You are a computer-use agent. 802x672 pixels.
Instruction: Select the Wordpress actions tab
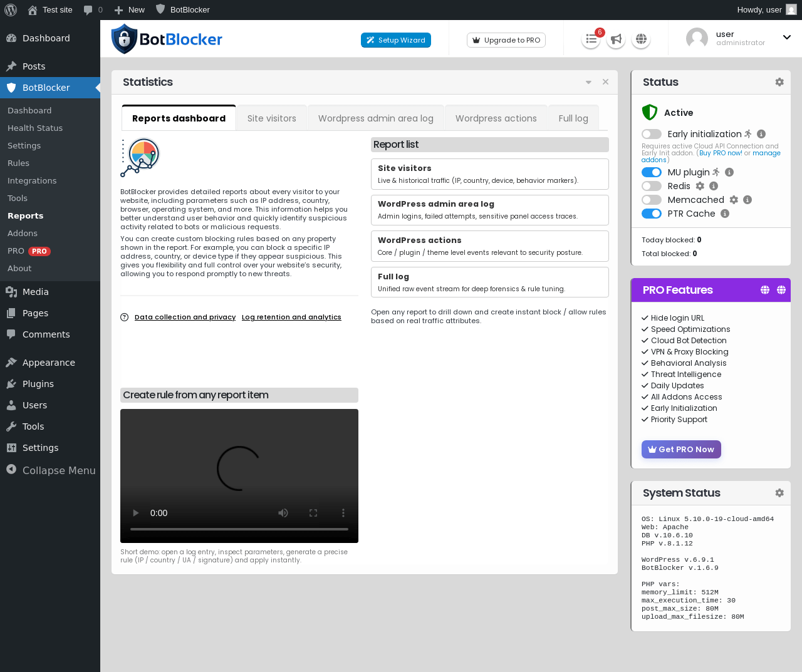[x=496, y=118]
